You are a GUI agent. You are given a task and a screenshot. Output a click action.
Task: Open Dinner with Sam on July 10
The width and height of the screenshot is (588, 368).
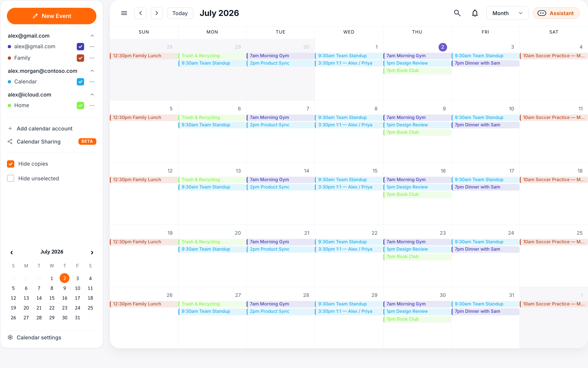486,125
